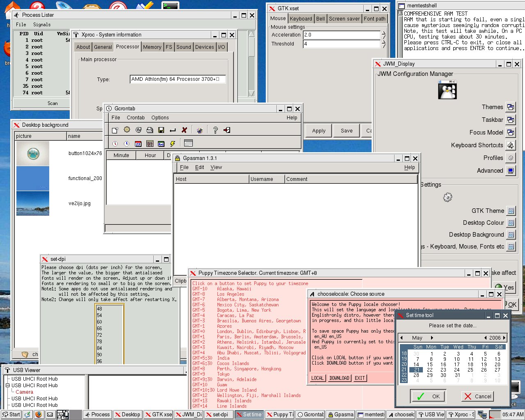Click the EXIT button in chooselocale
525x420 pixels.
pos(360,378)
